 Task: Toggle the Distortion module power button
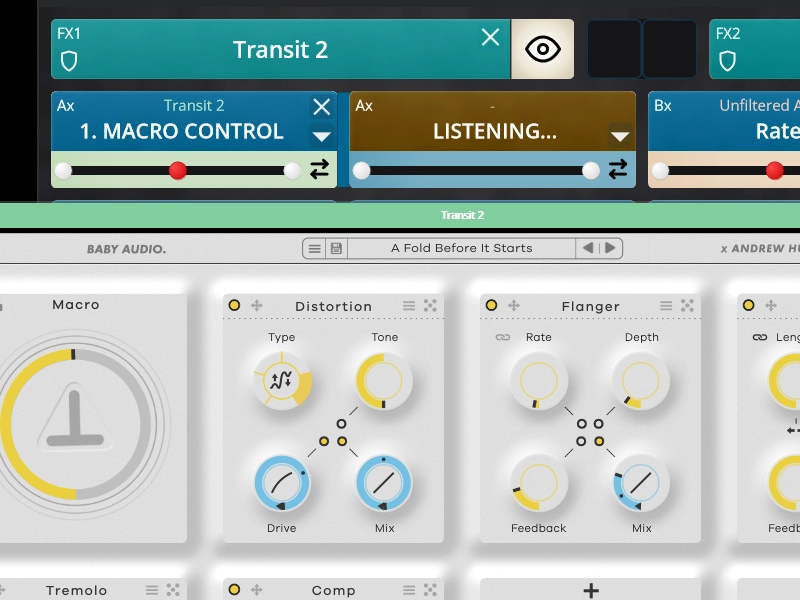click(x=234, y=305)
